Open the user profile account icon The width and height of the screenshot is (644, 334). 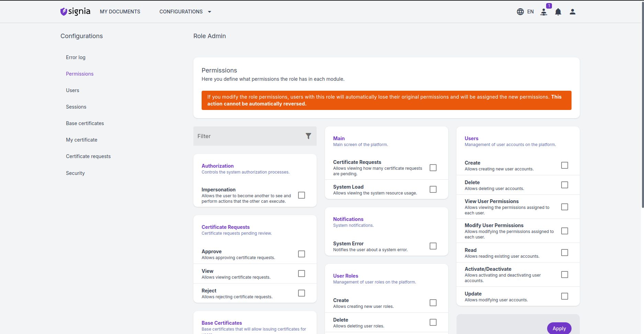click(572, 12)
